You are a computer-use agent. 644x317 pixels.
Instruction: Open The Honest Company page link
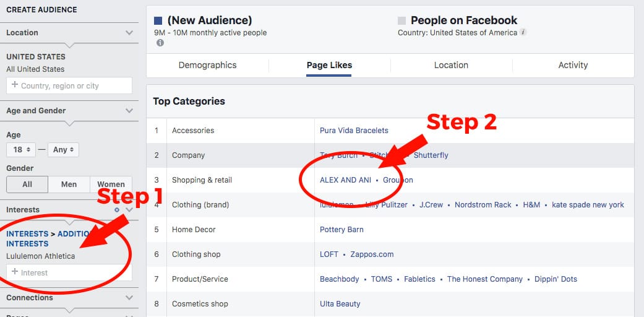[484, 279]
